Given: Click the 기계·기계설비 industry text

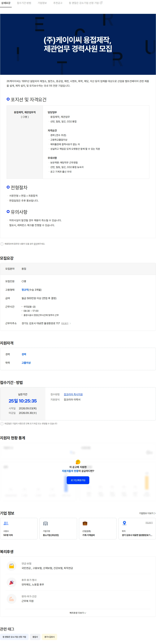Looking at the screenshot, I should [x=89, y=535].
